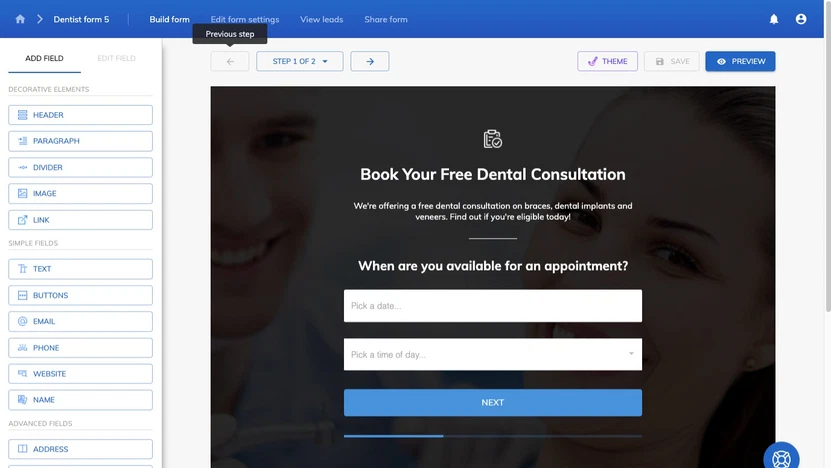Click the home icon in top bar
The height and width of the screenshot is (468, 831).
pyautogui.click(x=20, y=19)
